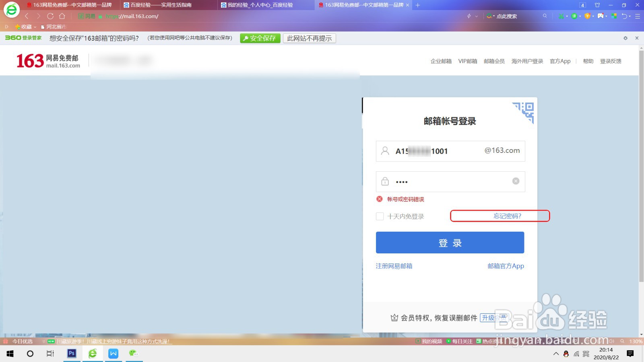Open the 帮助 help link

click(588, 61)
